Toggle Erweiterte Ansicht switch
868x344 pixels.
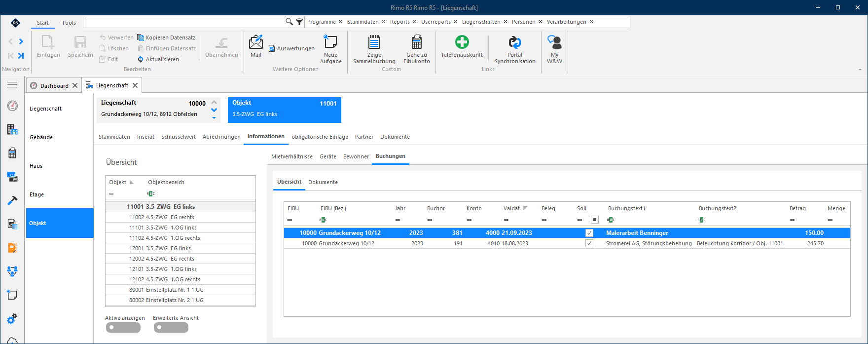pyautogui.click(x=171, y=327)
